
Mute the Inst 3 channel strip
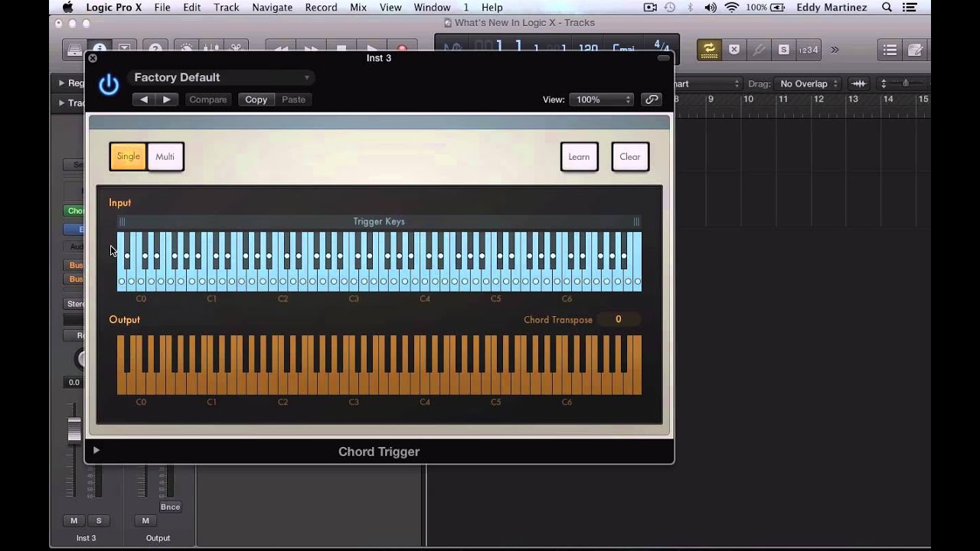click(74, 520)
